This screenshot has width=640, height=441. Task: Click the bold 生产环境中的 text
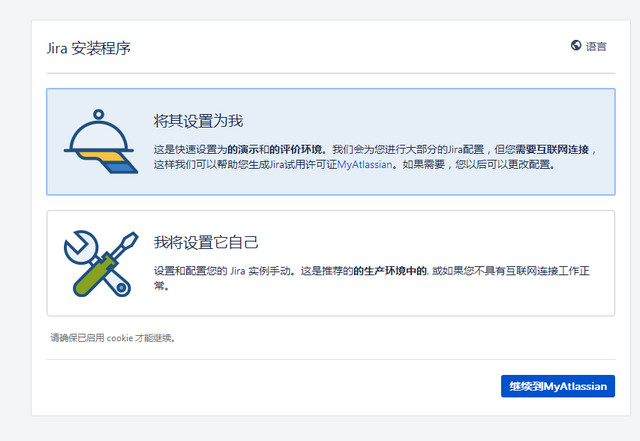pos(395,270)
